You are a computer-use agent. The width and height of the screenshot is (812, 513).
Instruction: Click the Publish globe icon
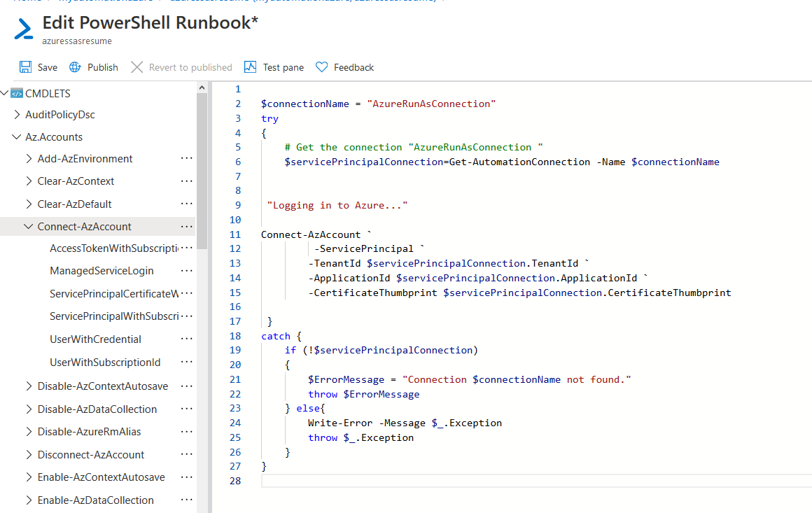coord(76,67)
